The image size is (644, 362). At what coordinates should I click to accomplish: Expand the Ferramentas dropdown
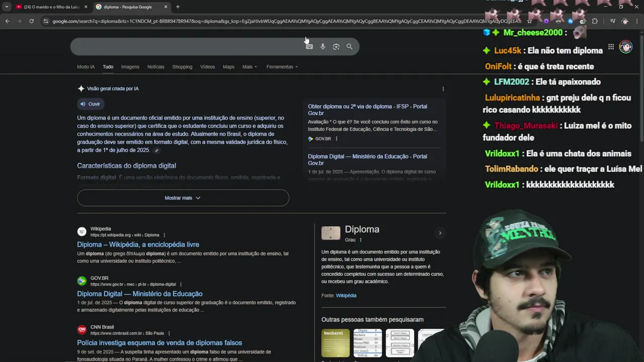coord(282,67)
